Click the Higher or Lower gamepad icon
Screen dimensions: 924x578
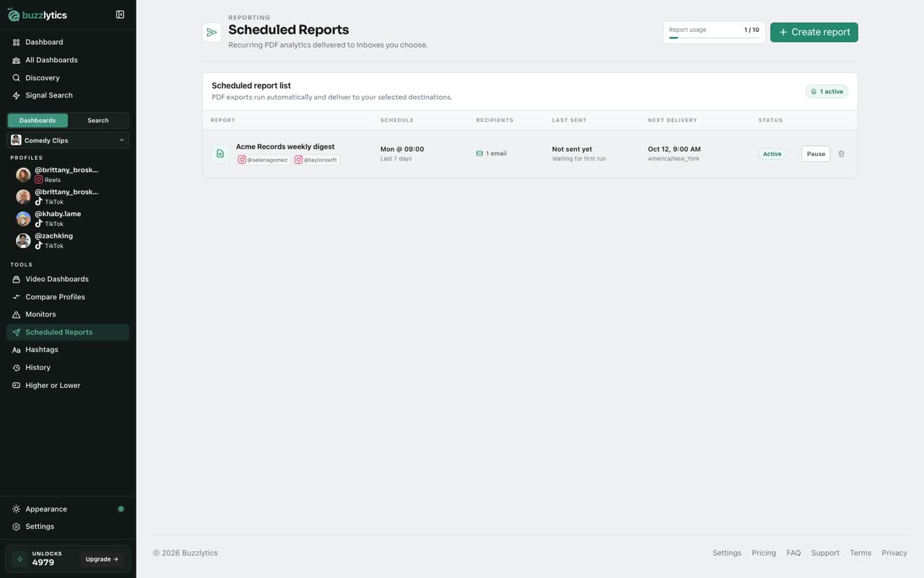16,385
